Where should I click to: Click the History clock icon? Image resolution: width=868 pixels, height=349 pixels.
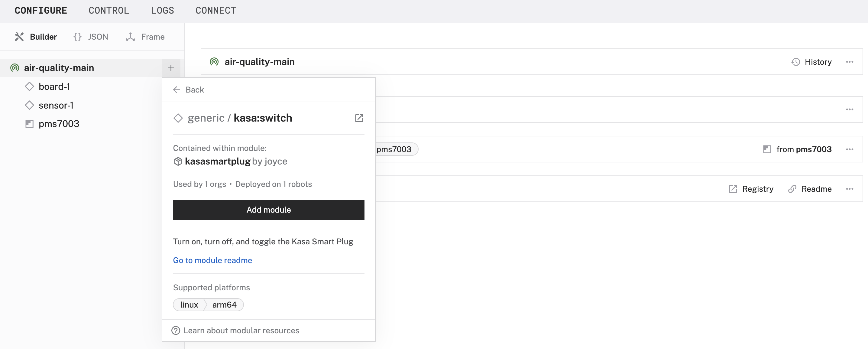pos(795,62)
